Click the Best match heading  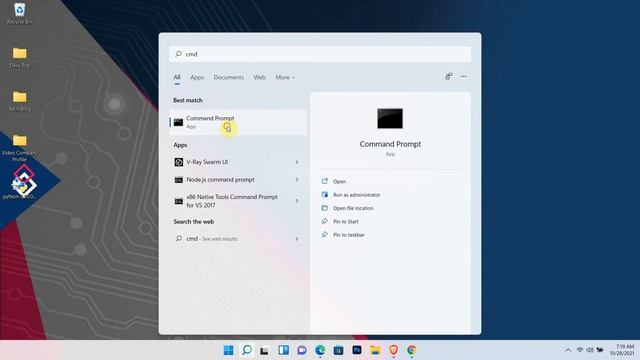click(188, 100)
